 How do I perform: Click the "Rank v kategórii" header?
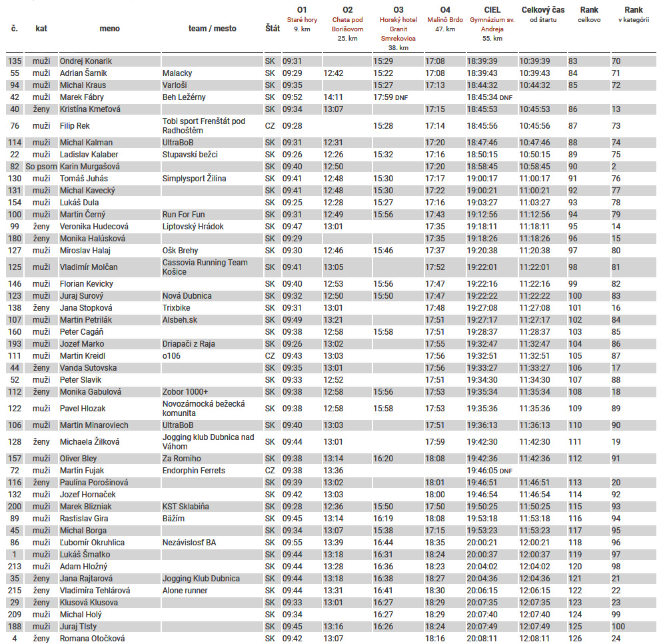coord(633,15)
